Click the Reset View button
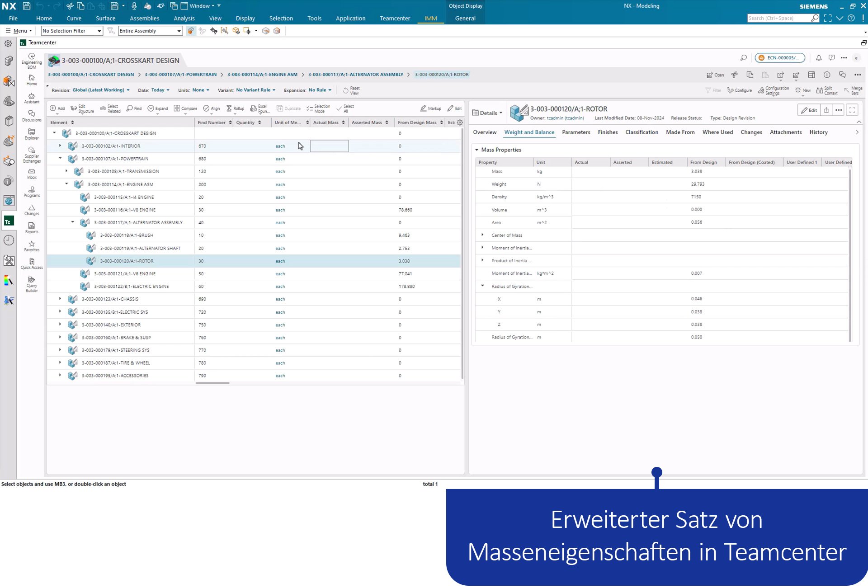The width and height of the screenshot is (868, 588). (351, 90)
